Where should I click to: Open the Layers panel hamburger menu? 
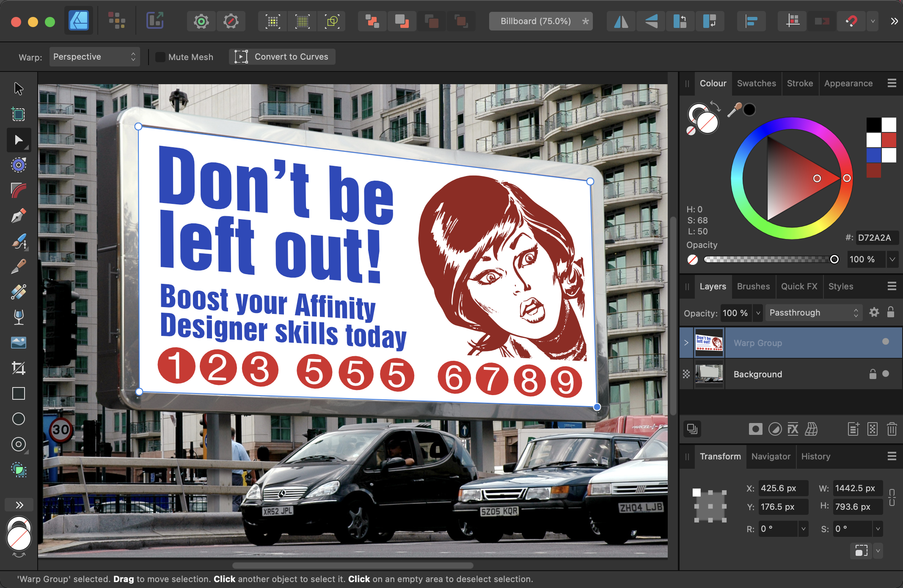coord(892,286)
